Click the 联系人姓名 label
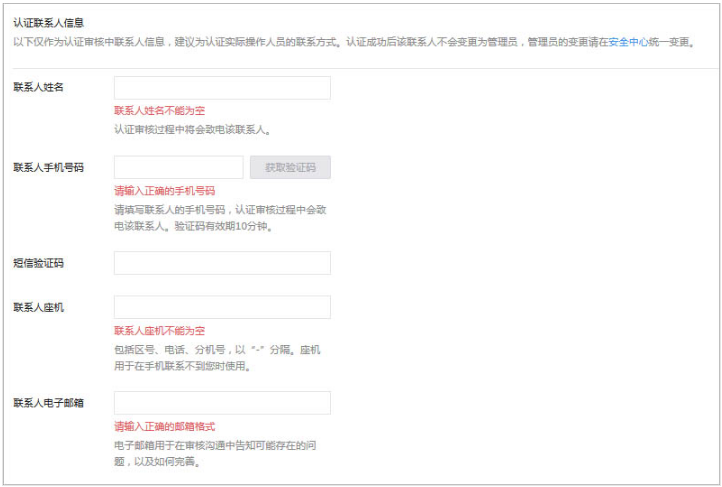722x487 pixels. click(x=38, y=87)
